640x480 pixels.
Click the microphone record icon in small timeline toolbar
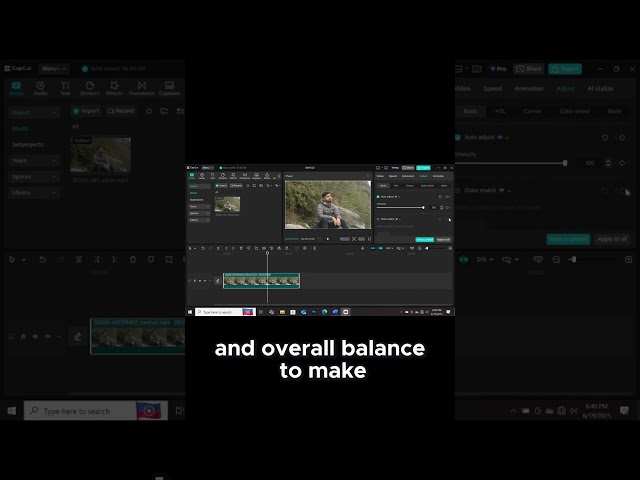(362, 248)
